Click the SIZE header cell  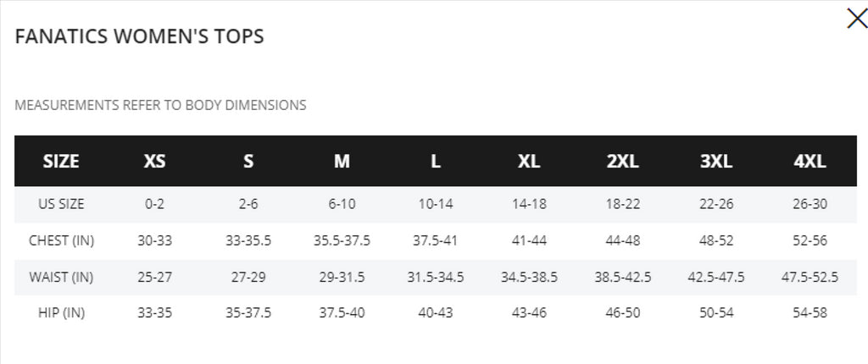pos(61,161)
